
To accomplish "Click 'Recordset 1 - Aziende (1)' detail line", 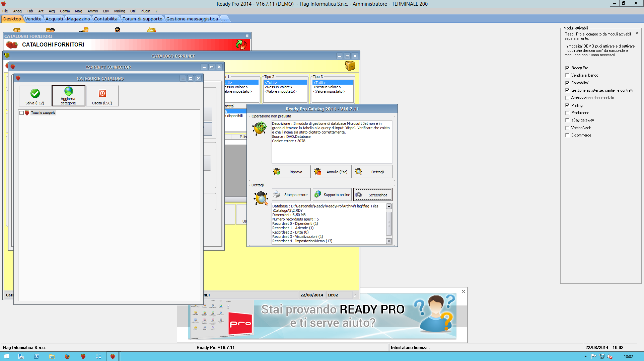I will (293, 228).
